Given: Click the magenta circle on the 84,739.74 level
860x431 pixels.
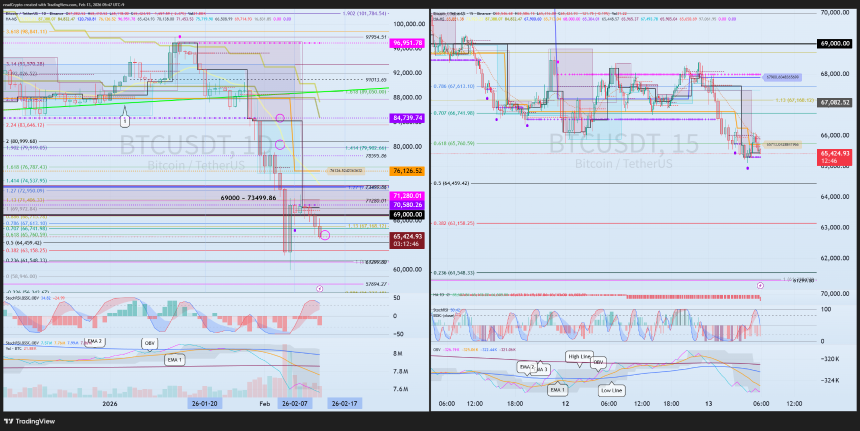Looking at the screenshot, I should (x=280, y=118).
